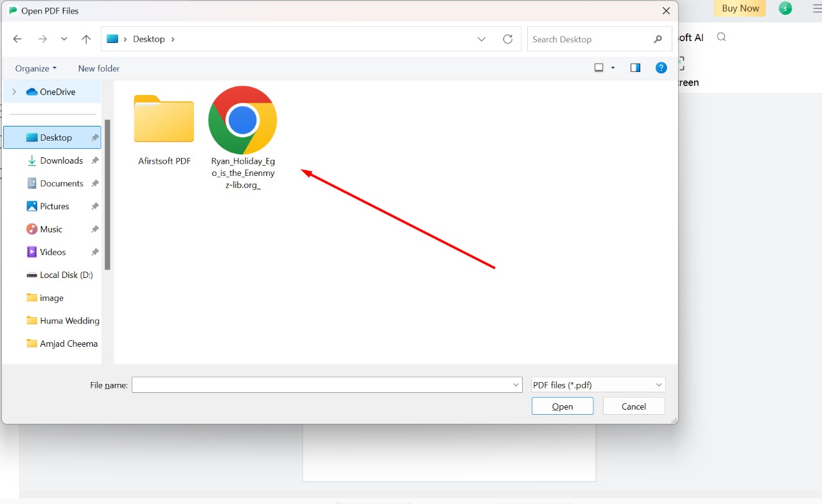Image resolution: width=822 pixels, height=504 pixels.
Task: Open Local Disk (D:) in sidebar
Action: point(66,275)
